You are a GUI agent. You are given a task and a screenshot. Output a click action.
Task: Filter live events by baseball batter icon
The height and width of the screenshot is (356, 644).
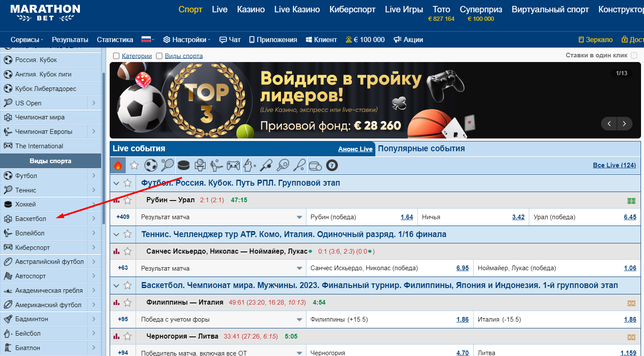pos(250,165)
